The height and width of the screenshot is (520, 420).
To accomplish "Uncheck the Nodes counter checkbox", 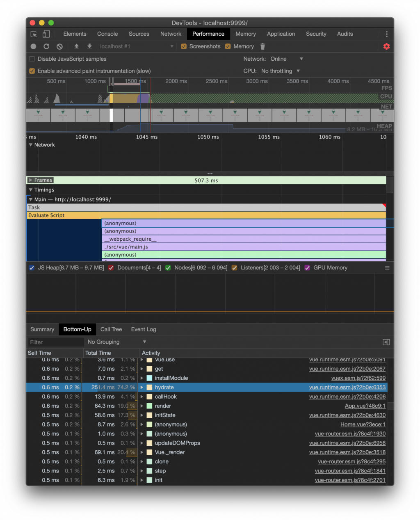I will (x=168, y=268).
